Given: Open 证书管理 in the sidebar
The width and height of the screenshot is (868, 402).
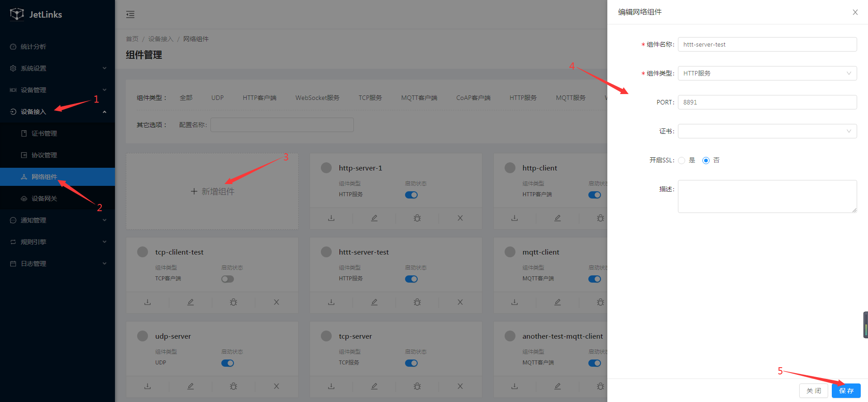Looking at the screenshot, I should pyautogui.click(x=44, y=133).
